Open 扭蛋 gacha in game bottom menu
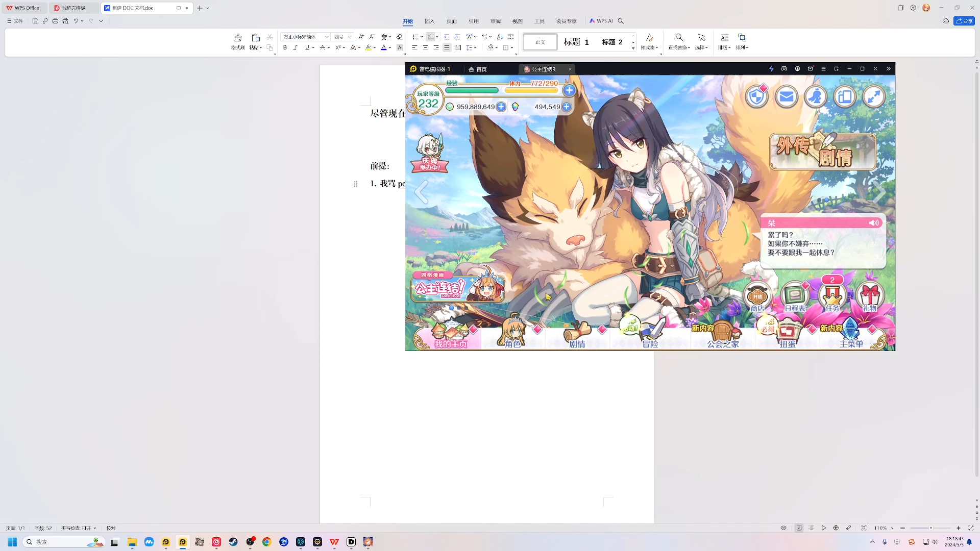 pyautogui.click(x=788, y=333)
